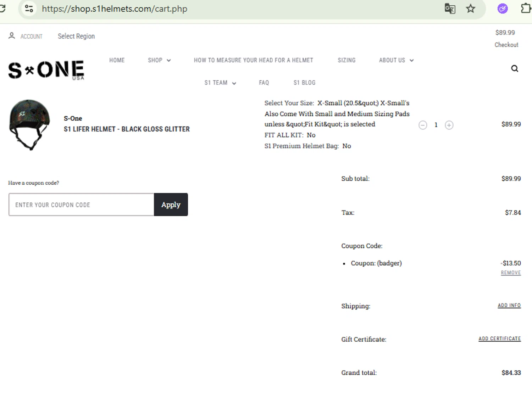The height and width of the screenshot is (397, 532).
Task: Open the FAQ page
Action: tap(264, 83)
